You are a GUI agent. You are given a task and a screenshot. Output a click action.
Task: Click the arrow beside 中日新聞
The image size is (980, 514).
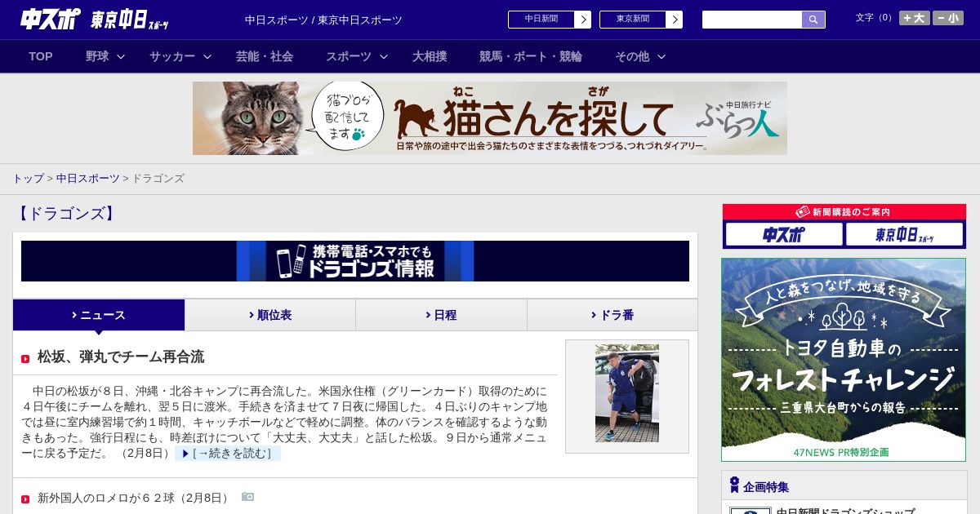point(583,20)
